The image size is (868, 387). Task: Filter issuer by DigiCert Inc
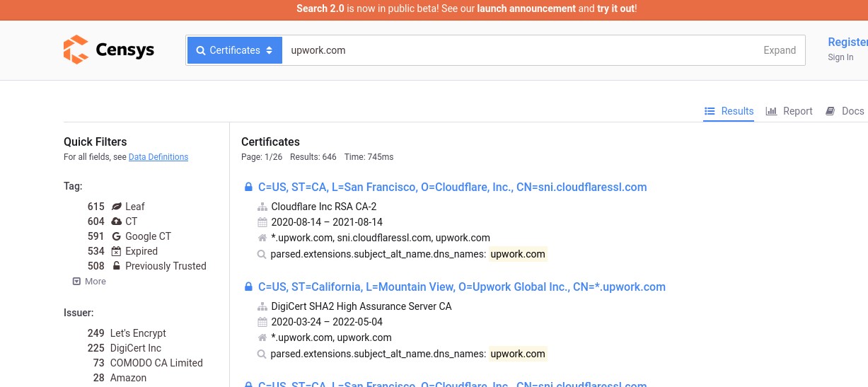click(135, 348)
